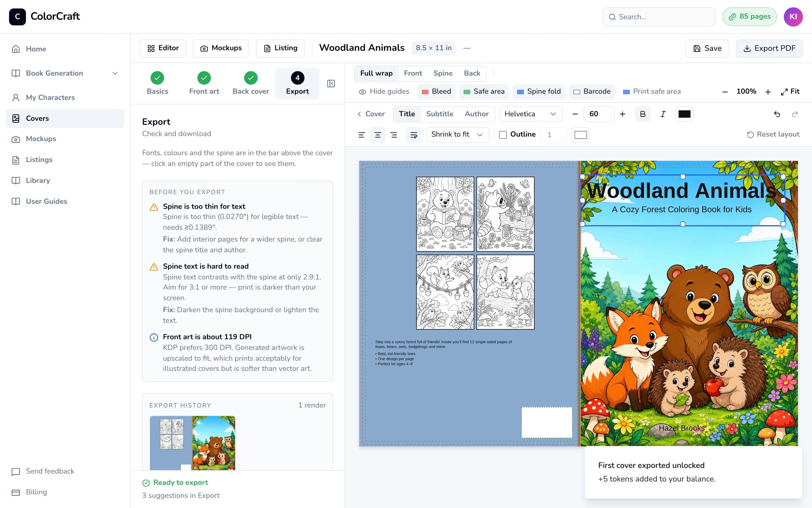Apply italic to title
This screenshot has width=812, height=508.
pos(663,114)
